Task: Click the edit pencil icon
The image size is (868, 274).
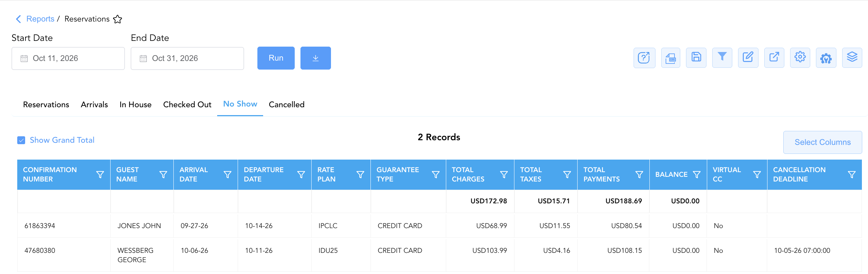Action: (748, 58)
